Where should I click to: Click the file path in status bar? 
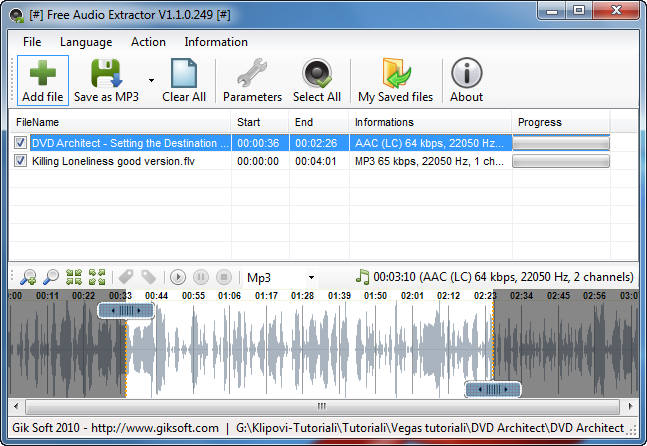pyautogui.click(x=430, y=428)
